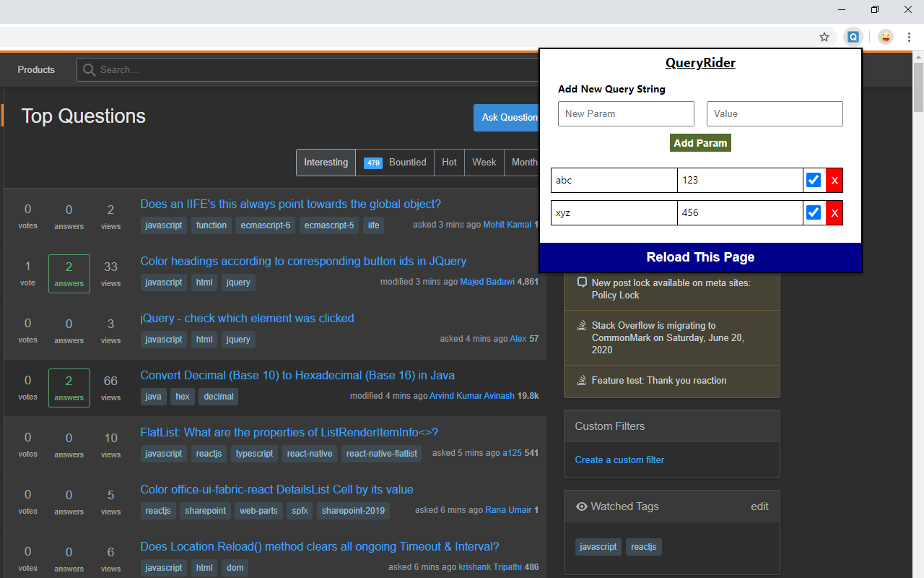
Task: Select the Hot tab
Action: click(x=449, y=163)
